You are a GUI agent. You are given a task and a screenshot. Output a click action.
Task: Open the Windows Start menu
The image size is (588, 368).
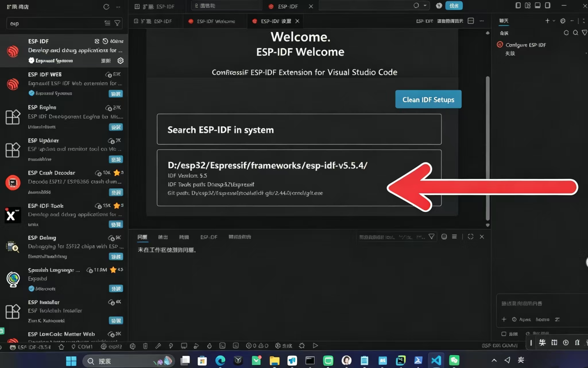pos(71,361)
